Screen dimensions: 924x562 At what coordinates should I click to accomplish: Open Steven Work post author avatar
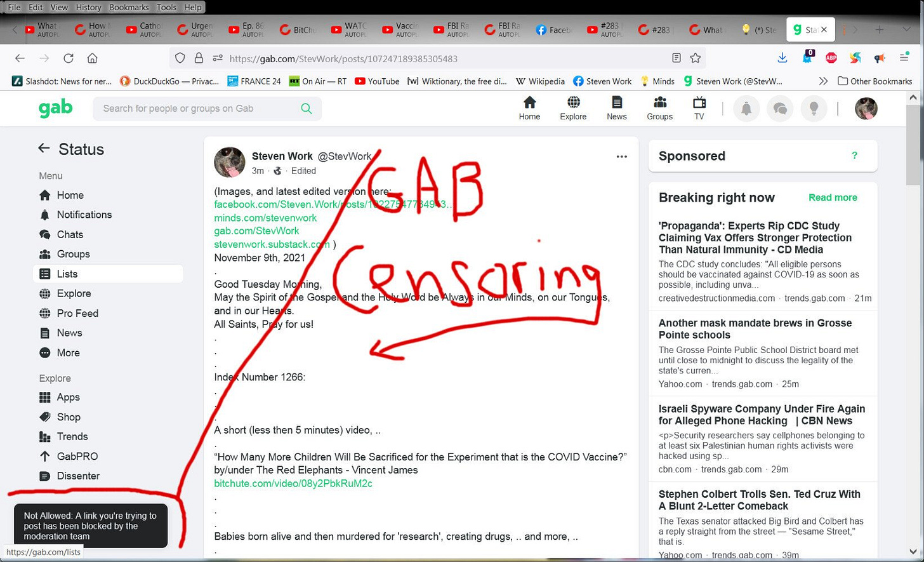click(229, 163)
